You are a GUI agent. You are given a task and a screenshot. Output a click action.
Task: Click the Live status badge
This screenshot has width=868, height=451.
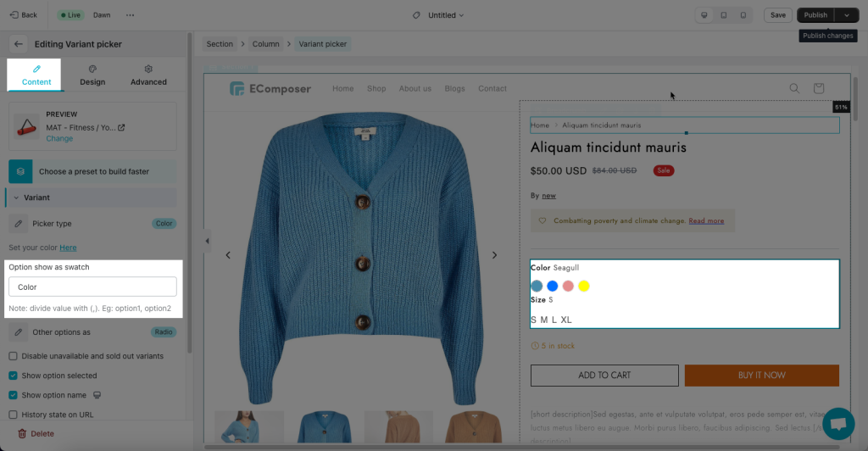(70, 15)
